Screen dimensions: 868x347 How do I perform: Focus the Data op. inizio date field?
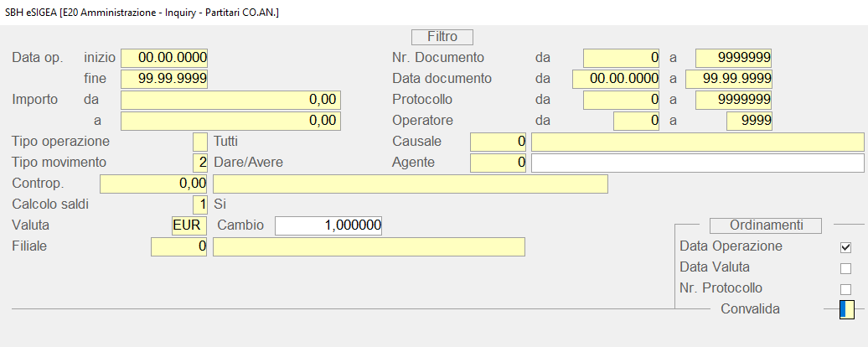pyautogui.click(x=164, y=58)
